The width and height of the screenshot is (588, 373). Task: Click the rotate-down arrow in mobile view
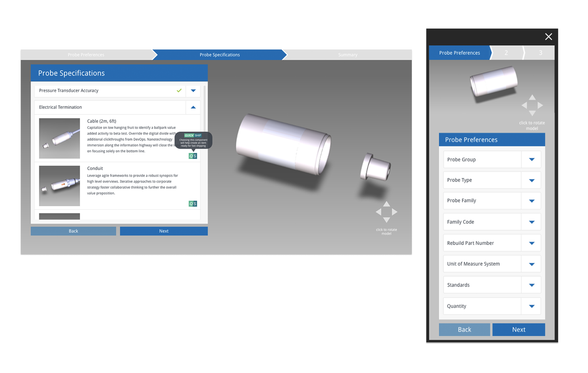tap(532, 113)
